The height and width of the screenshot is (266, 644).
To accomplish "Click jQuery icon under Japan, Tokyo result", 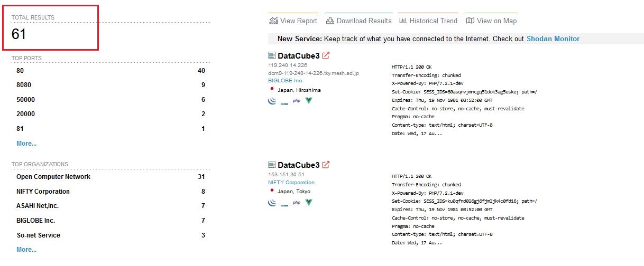I will point(272,202).
